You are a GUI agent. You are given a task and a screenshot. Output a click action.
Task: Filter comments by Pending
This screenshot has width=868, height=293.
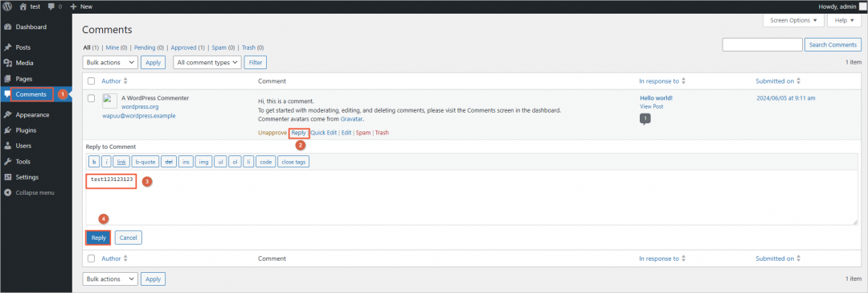point(145,47)
